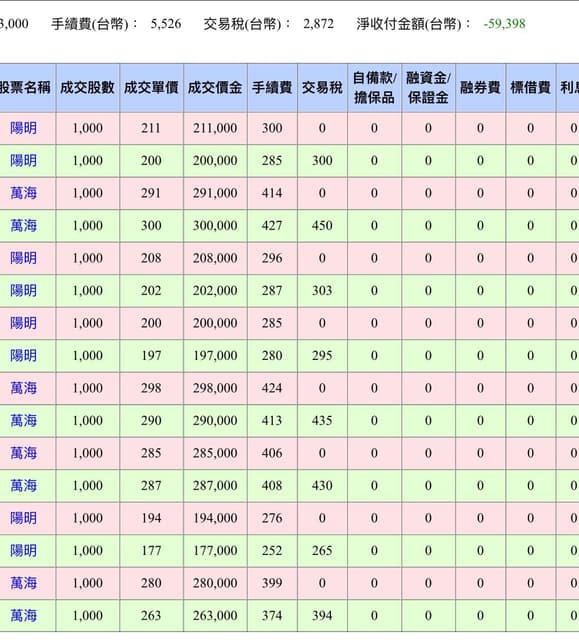Click the 陽明 link priced at 202
This screenshot has width=579, height=640.
click(23, 291)
